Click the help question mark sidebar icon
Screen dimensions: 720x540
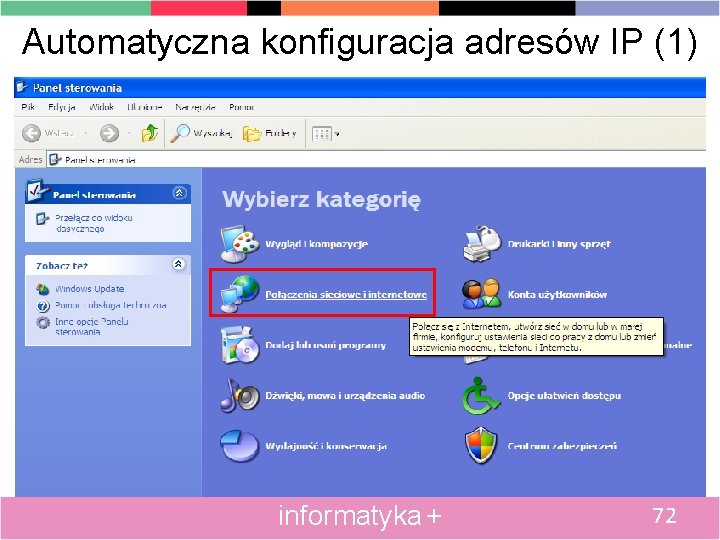coord(43,306)
